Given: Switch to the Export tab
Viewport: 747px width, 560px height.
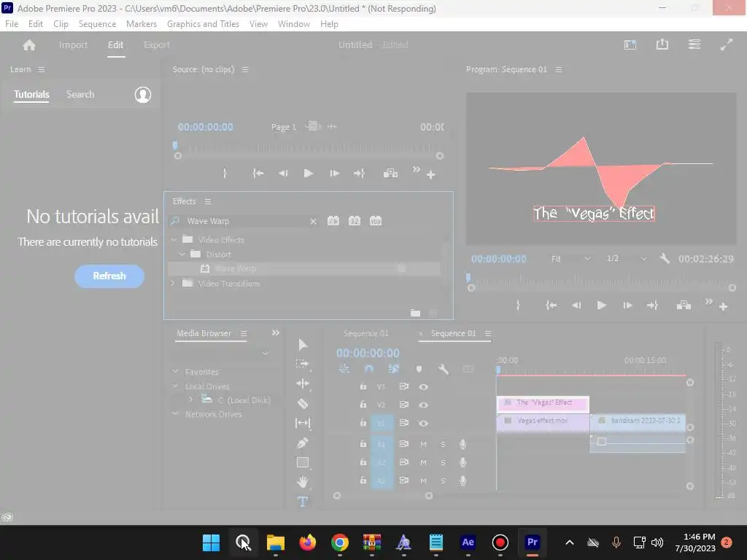Looking at the screenshot, I should (157, 44).
